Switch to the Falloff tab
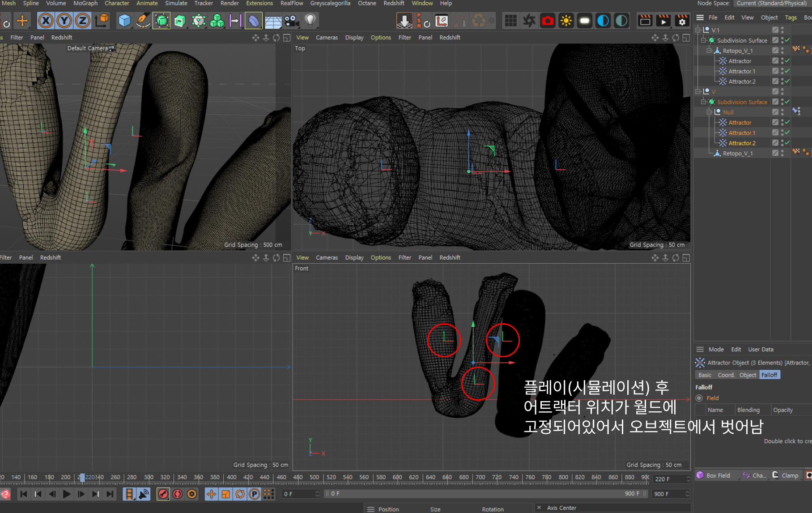Viewport: 812px width, 513px height. point(769,375)
